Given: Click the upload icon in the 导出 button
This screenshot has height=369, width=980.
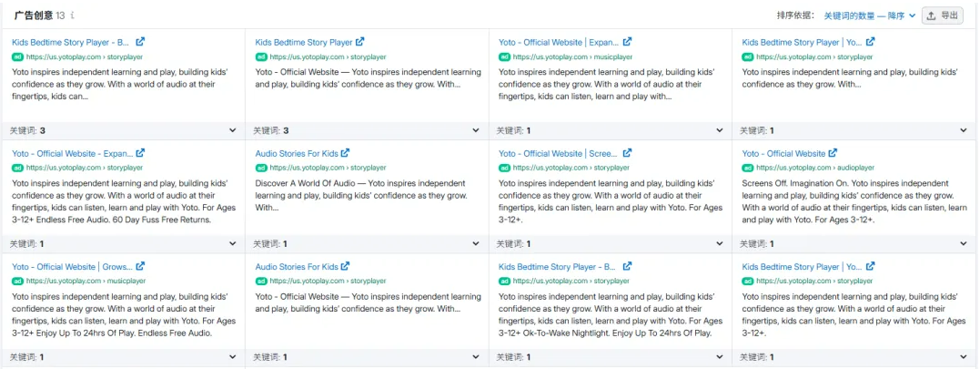Looking at the screenshot, I should click(x=931, y=15).
